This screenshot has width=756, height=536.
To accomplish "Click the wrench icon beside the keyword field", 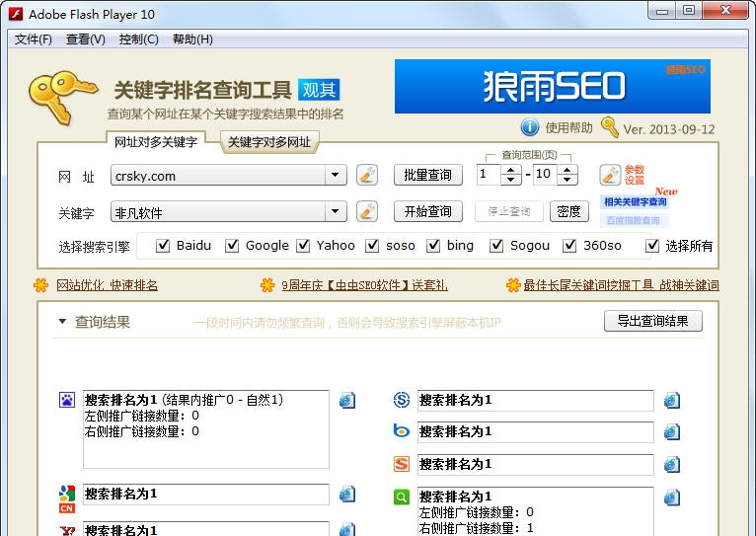I will coord(367,211).
